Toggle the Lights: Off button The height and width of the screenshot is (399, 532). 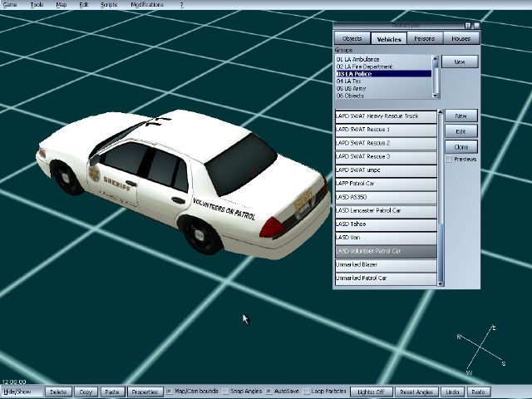(x=372, y=392)
